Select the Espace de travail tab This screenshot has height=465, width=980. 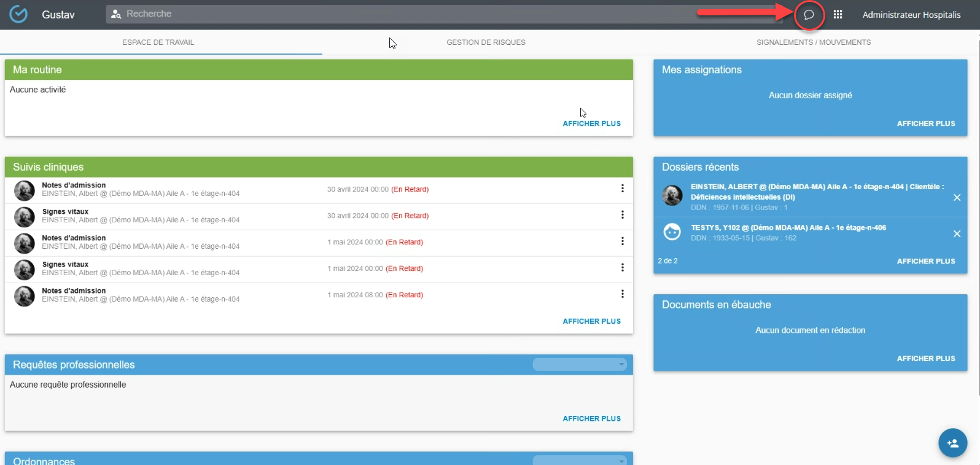tap(158, 42)
